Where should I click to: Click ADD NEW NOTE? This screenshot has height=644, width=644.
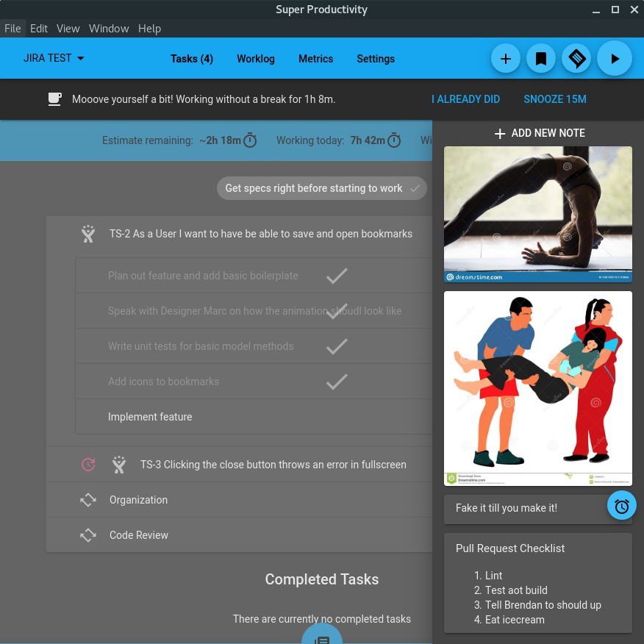coord(539,133)
